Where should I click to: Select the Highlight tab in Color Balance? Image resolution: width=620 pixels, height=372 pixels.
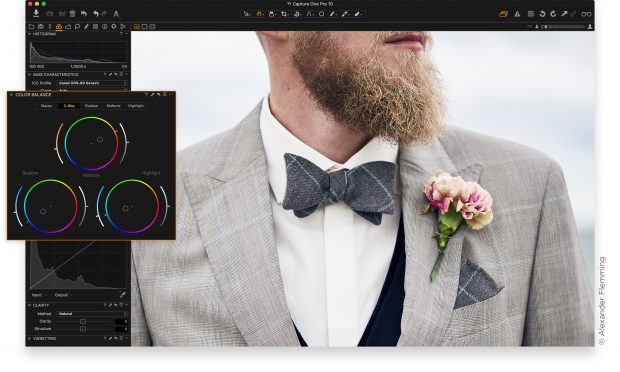[136, 106]
